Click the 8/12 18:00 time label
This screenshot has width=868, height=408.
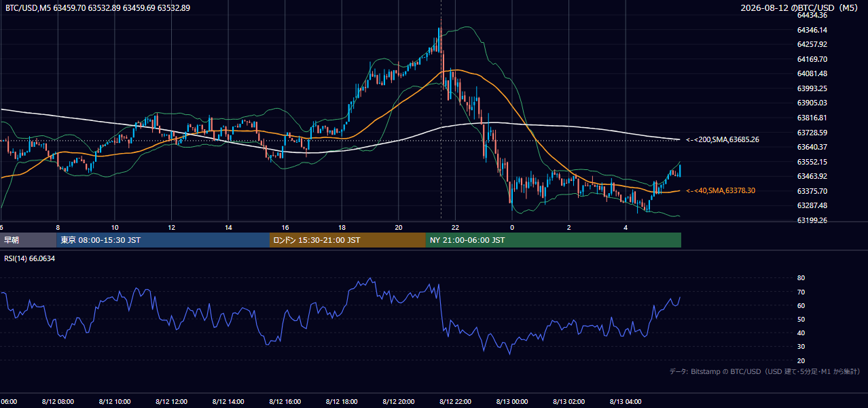coord(342,402)
